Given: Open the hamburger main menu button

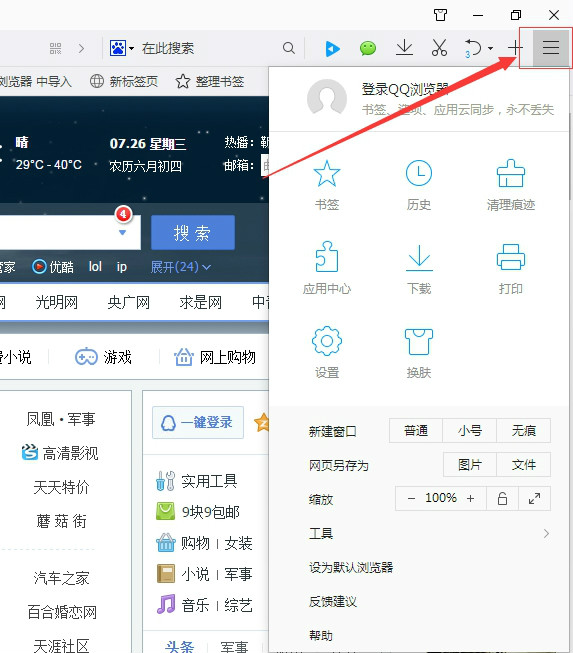Looking at the screenshot, I should [551, 47].
